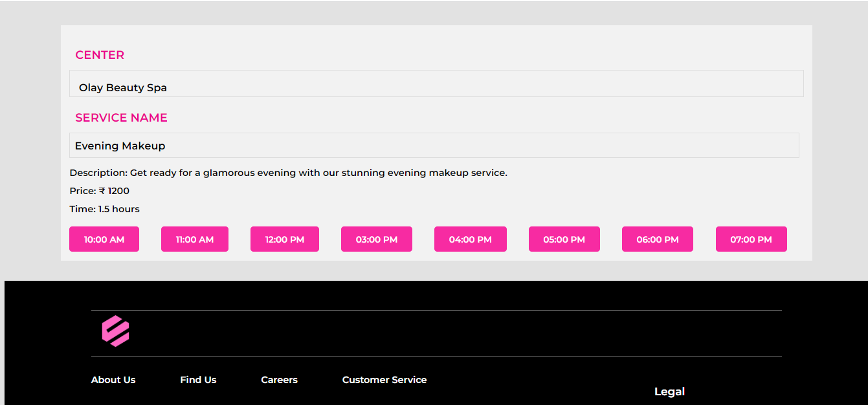Image resolution: width=868 pixels, height=405 pixels.
Task: Click the service description text
Action: coord(288,173)
